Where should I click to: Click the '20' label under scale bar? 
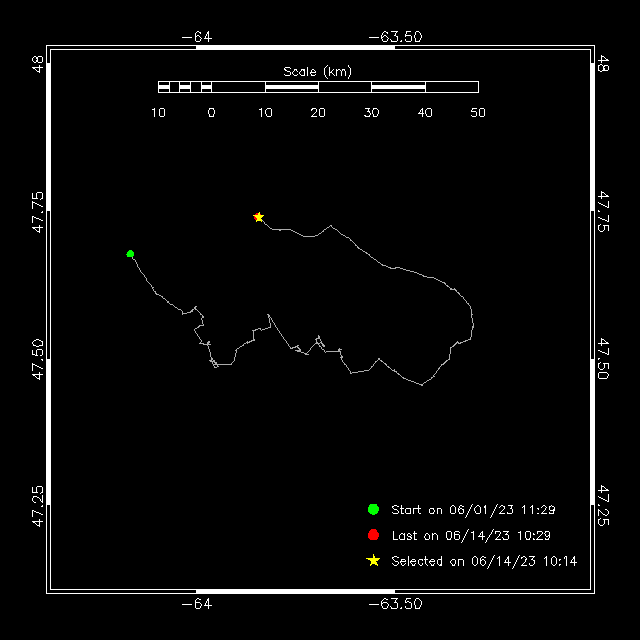(318, 113)
